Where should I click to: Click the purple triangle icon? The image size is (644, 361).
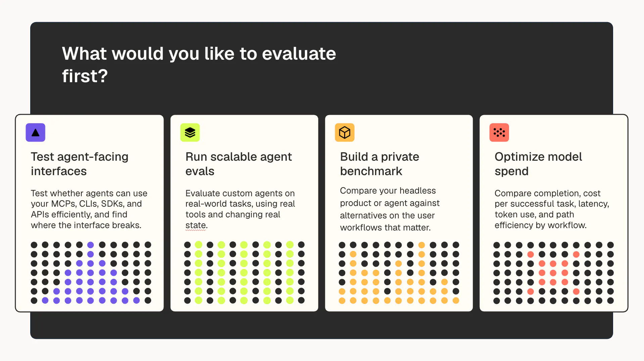35,133
